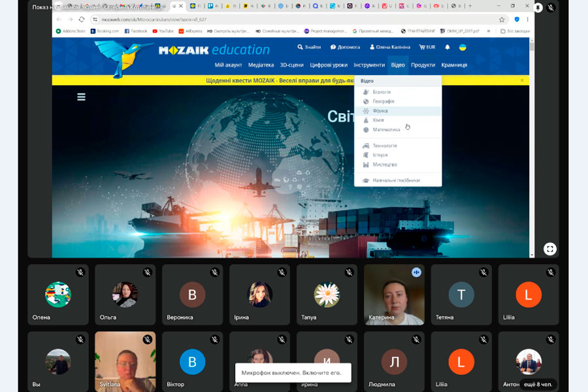588x392 pixels.
Task: Click the Микрофон выключен notification
Action: click(293, 372)
